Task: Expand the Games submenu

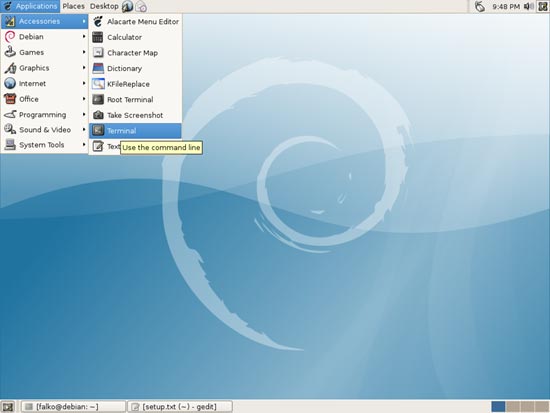Action: (44, 52)
